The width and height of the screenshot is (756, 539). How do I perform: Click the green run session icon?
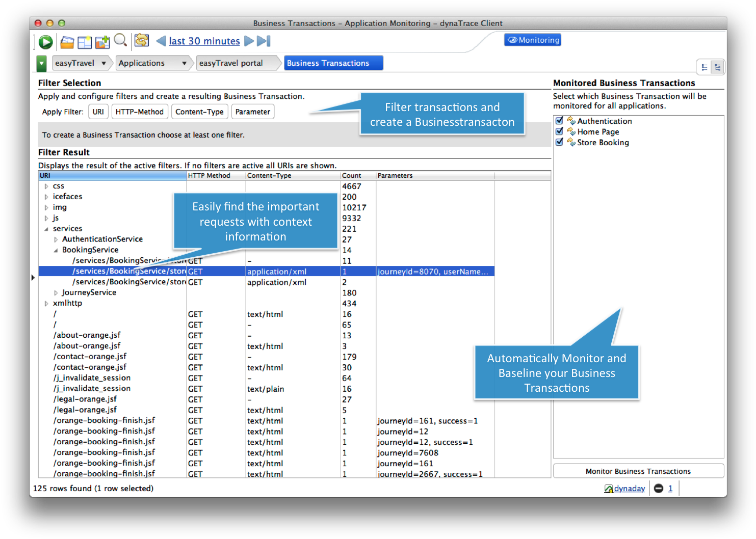coord(45,41)
